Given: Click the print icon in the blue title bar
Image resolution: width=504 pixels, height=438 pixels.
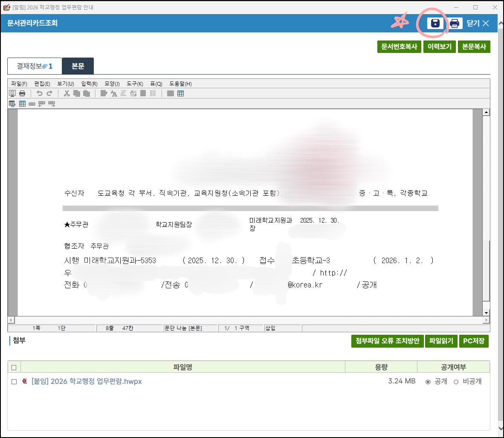Looking at the screenshot, I should coord(455,23).
